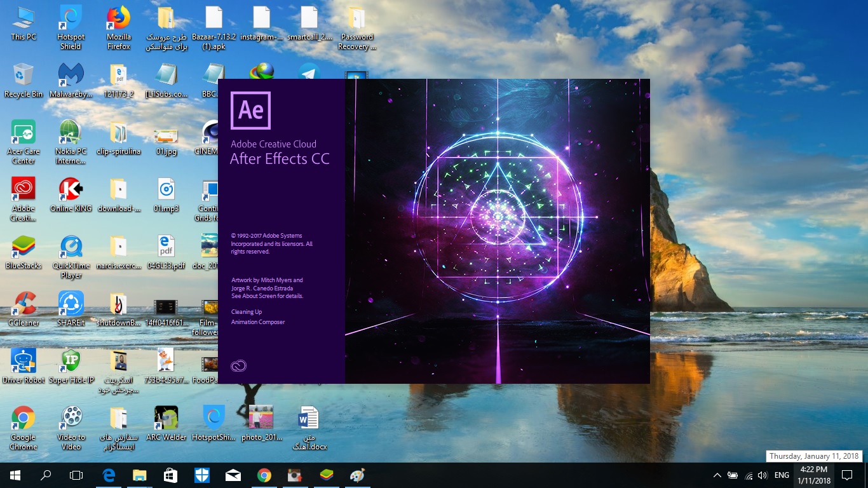Select the QuickTime Player shortcut

[x=71, y=257]
